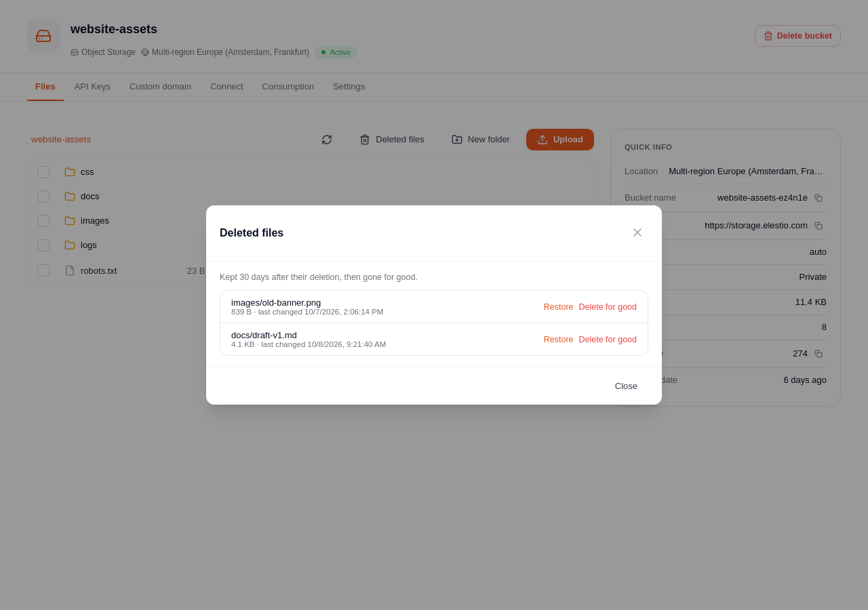
Task: Click the Close button in dialog footer
Action: [626, 386]
